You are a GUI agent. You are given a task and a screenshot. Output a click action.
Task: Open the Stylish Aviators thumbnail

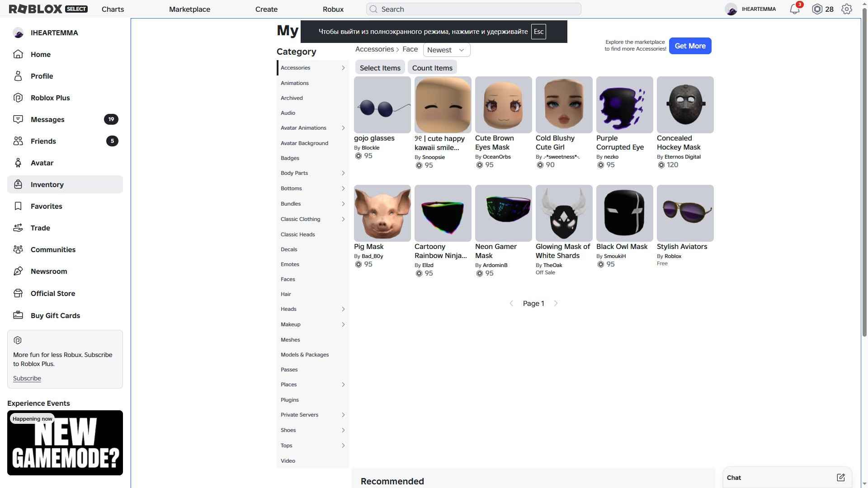685,213
